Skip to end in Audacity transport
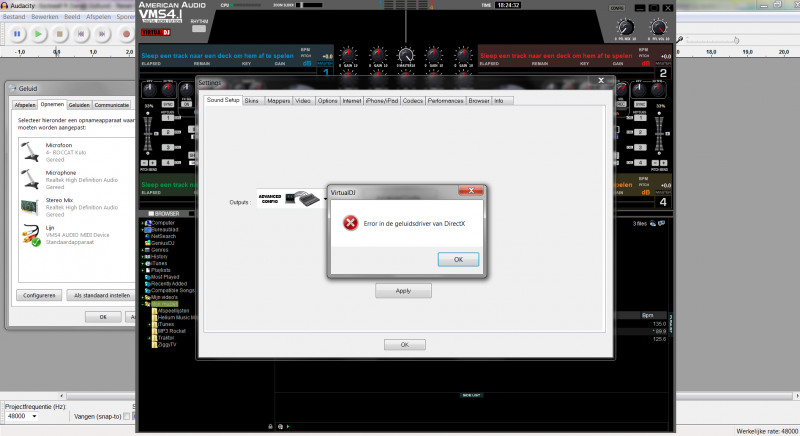The height and width of the screenshot is (436, 800). pos(102,34)
